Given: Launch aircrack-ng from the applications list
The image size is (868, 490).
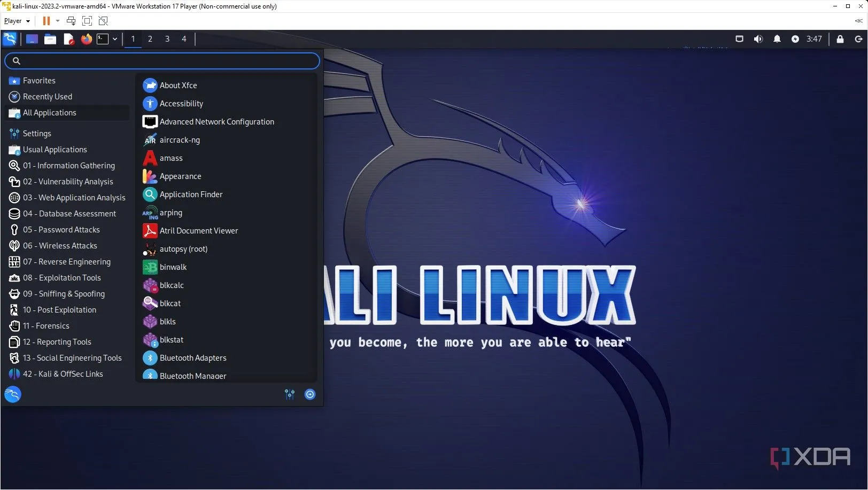Looking at the screenshot, I should coord(180,139).
